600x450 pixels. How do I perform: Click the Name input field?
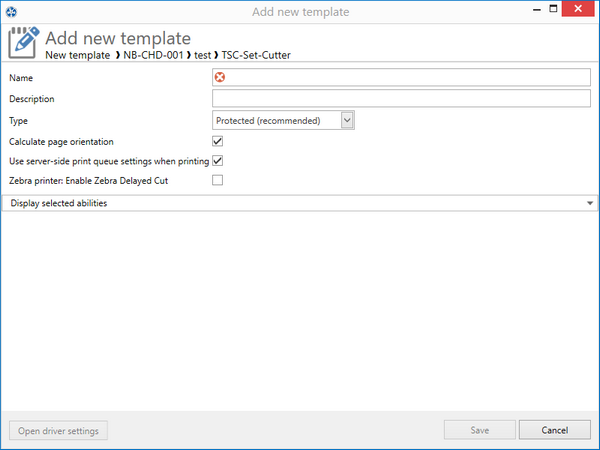coord(401,77)
